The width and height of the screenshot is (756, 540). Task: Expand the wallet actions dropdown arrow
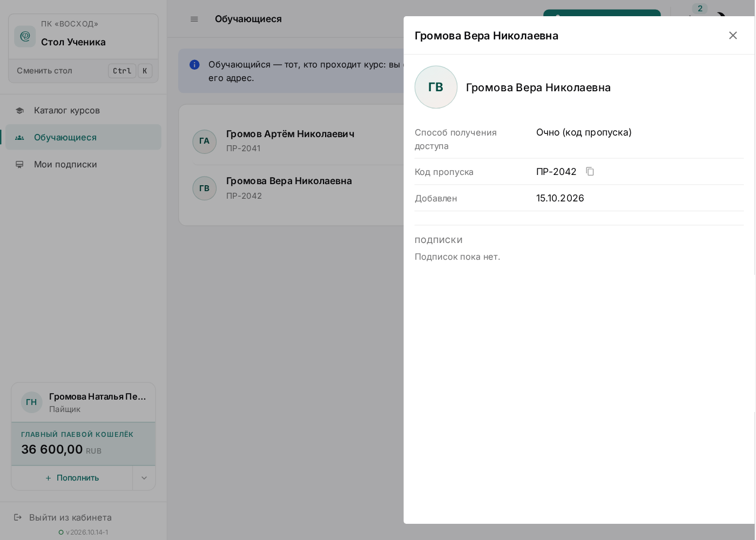[x=144, y=478]
